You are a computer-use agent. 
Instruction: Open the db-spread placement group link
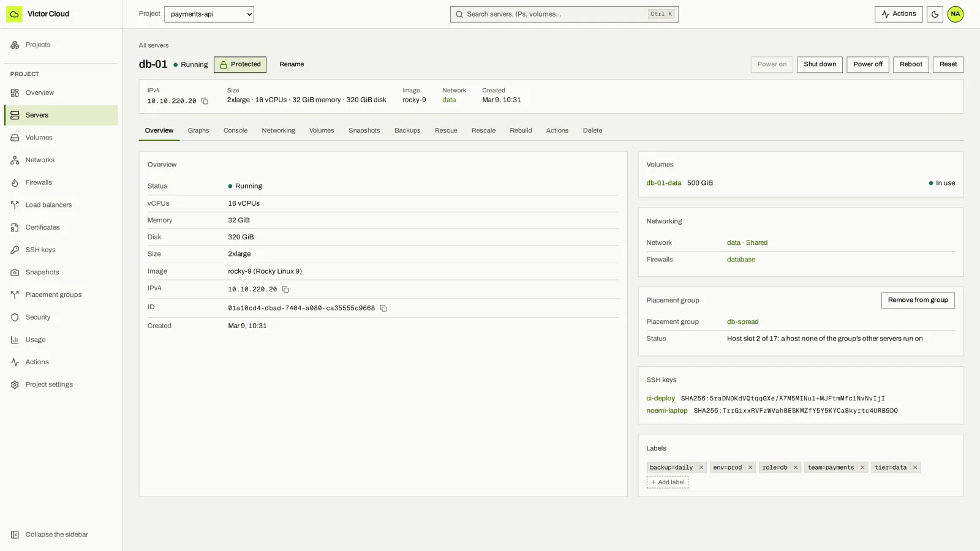[742, 322]
